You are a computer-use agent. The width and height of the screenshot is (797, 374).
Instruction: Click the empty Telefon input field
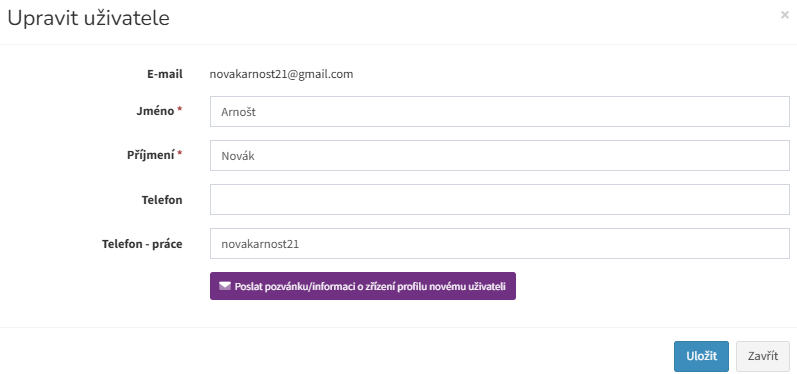[500, 200]
